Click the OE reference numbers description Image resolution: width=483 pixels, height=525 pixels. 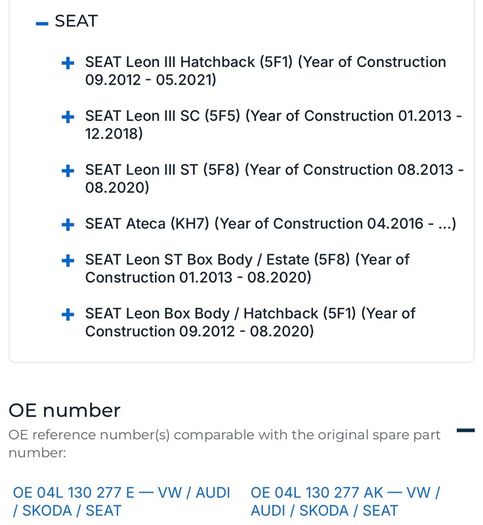(224, 444)
